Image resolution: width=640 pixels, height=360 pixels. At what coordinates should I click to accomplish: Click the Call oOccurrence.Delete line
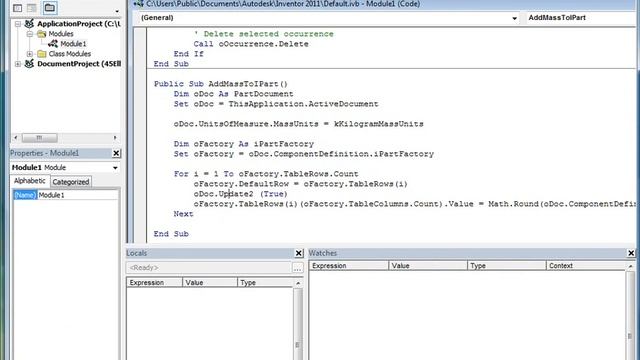tap(251, 44)
